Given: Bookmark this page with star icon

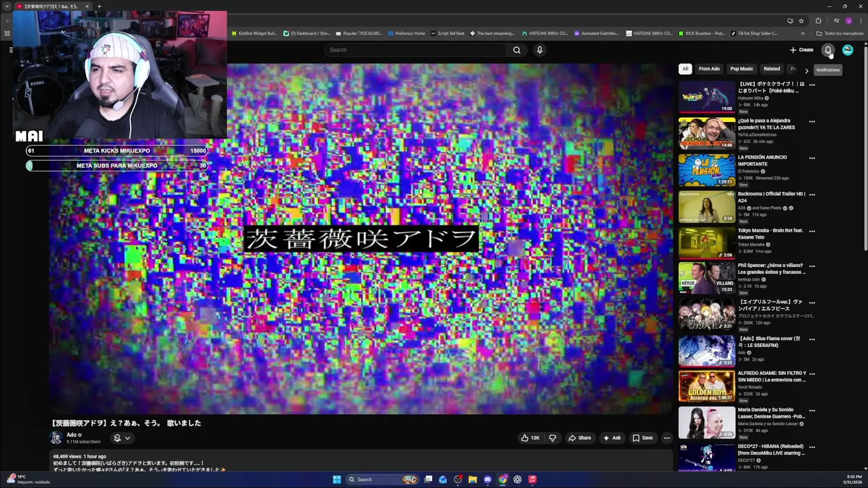Looking at the screenshot, I should coord(801,20).
